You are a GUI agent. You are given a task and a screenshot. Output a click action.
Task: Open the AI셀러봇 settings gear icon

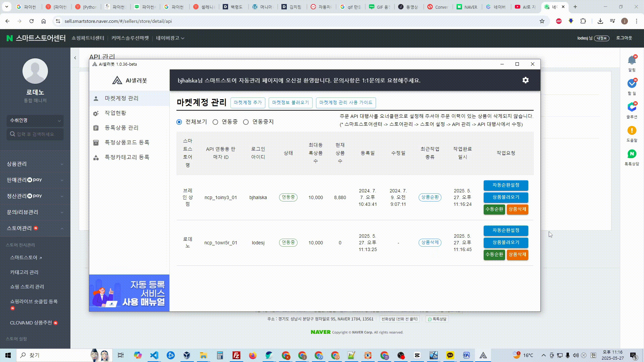[525, 80]
